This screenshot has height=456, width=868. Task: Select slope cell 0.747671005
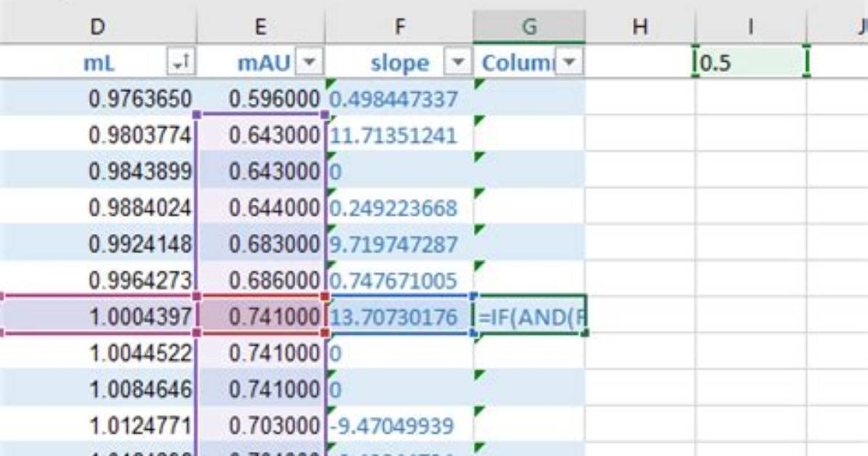[x=399, y=280]
